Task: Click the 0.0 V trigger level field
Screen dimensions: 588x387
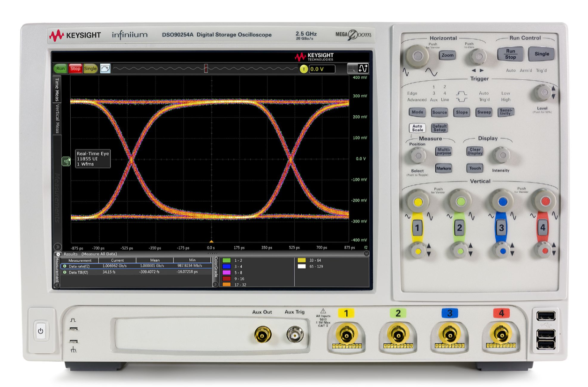Action: (322, 68)
